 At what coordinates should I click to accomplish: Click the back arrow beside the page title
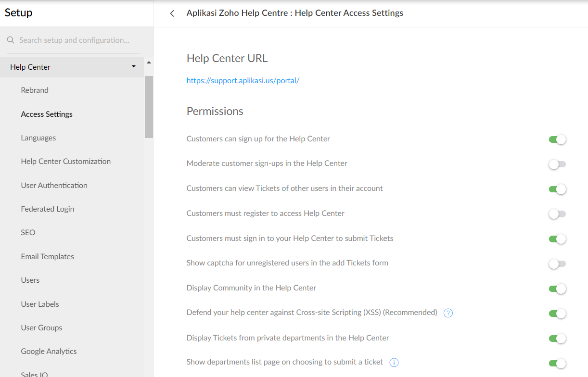(x=172, y=13)
